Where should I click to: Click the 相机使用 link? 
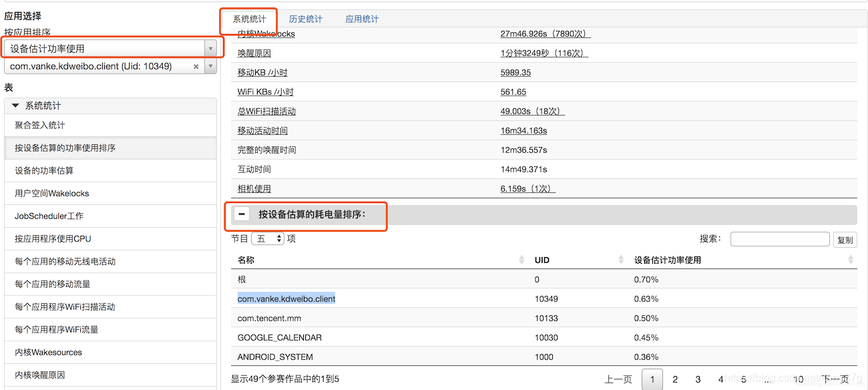tap(254, 189)
